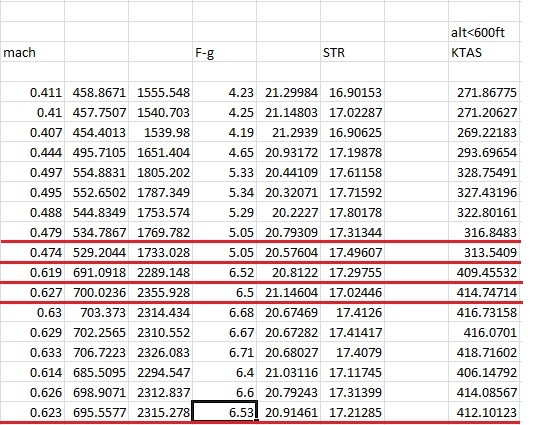Viewport: 546px width, 425px height.
Task: Select the KTAS value 409.45532
Action: [x=484, y=272]
